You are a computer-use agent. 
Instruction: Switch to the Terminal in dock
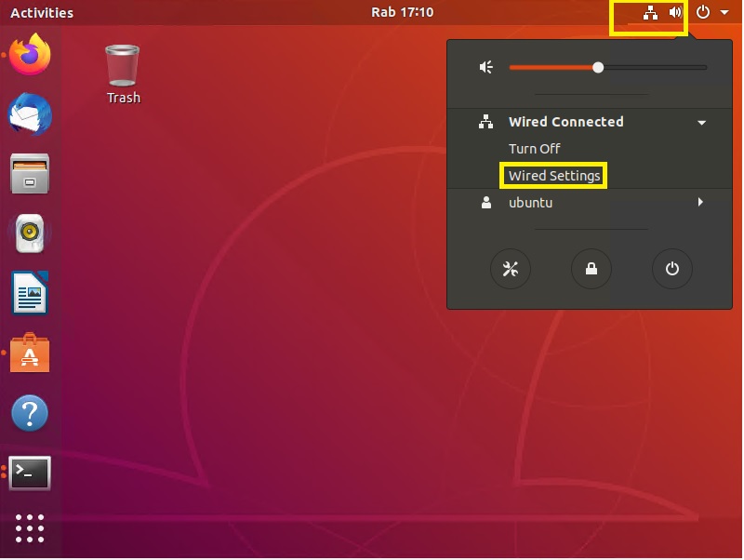pyautogui.click(x=30, y=473)
